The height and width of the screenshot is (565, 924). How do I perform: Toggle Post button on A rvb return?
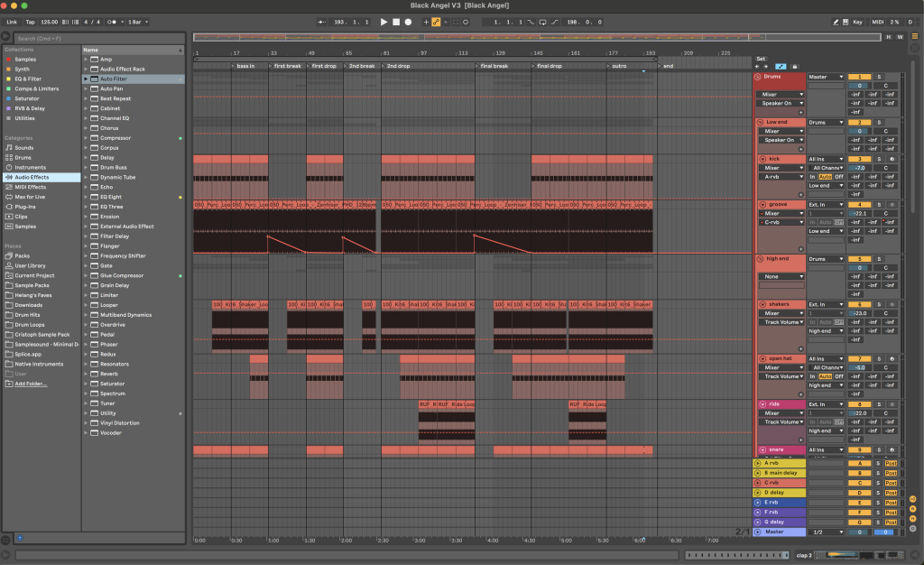[891, 463]
